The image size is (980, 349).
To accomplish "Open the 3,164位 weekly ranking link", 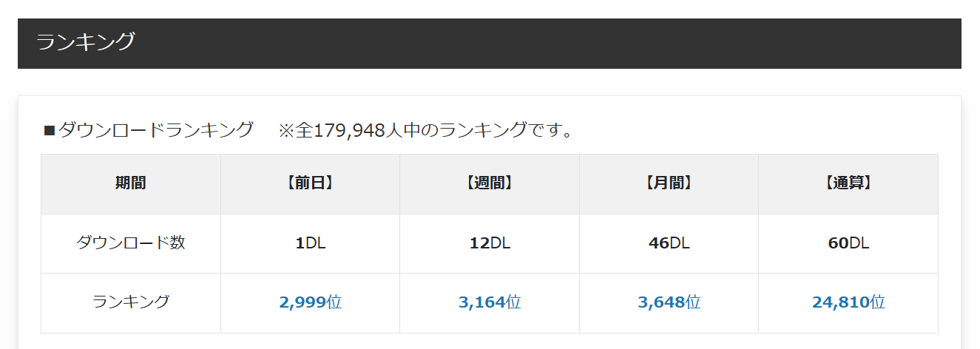I will coord(490,302).
